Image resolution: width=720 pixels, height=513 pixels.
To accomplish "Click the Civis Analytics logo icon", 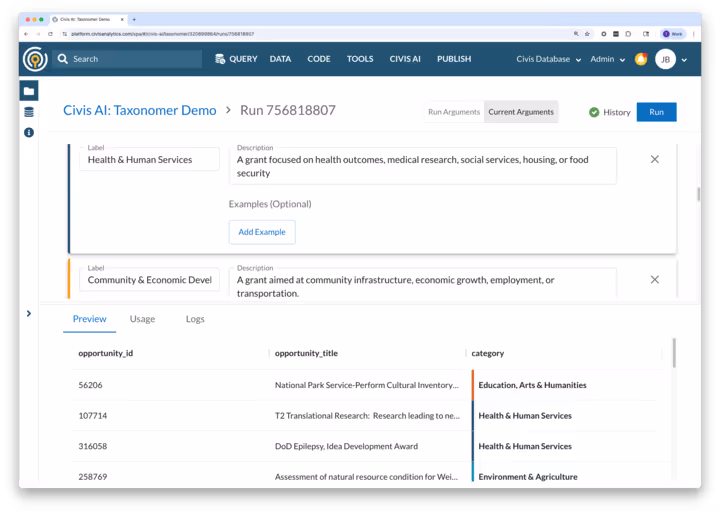I will [35, 59].
